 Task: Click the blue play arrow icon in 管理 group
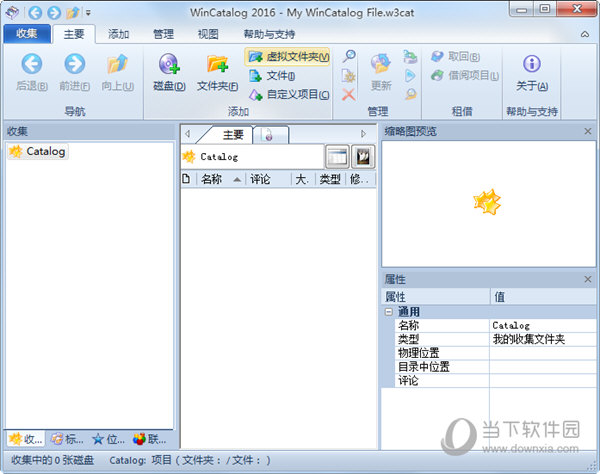[410, 76]
